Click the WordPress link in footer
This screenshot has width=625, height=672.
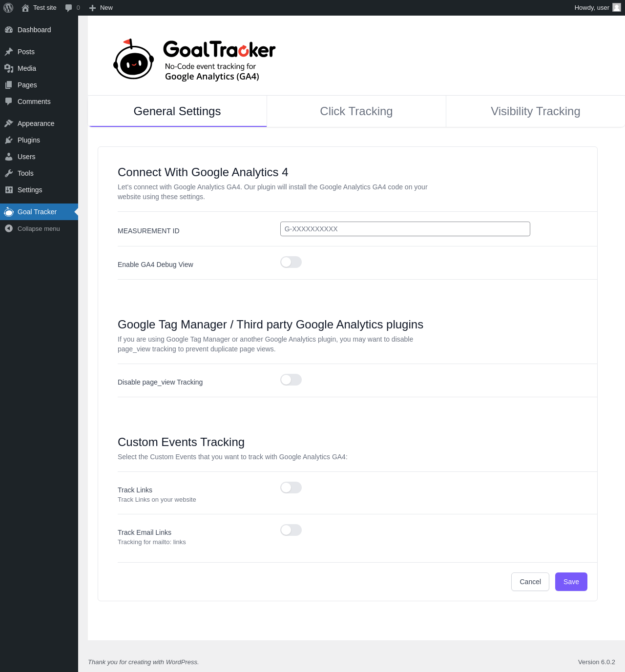[182, 662]
